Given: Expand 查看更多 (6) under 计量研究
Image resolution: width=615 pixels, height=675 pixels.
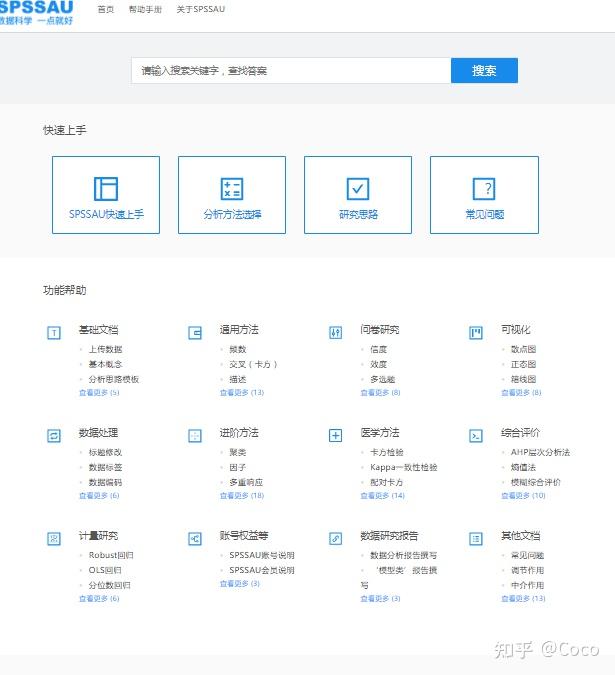Looking at the screenshot, I should (x=99, y=598).
